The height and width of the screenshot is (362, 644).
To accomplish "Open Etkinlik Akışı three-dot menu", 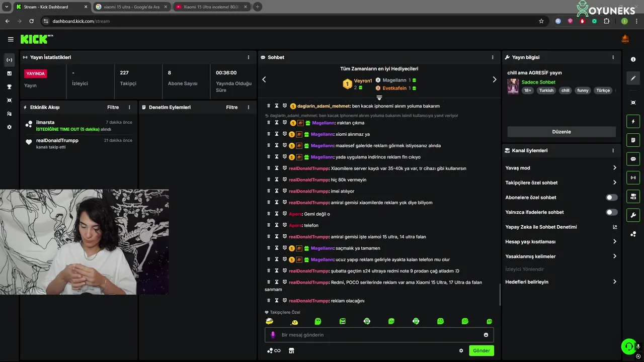I will (129, 107).
